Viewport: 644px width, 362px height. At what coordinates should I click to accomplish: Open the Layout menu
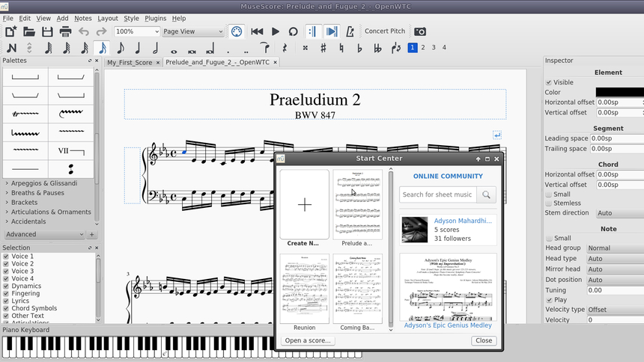108,19
